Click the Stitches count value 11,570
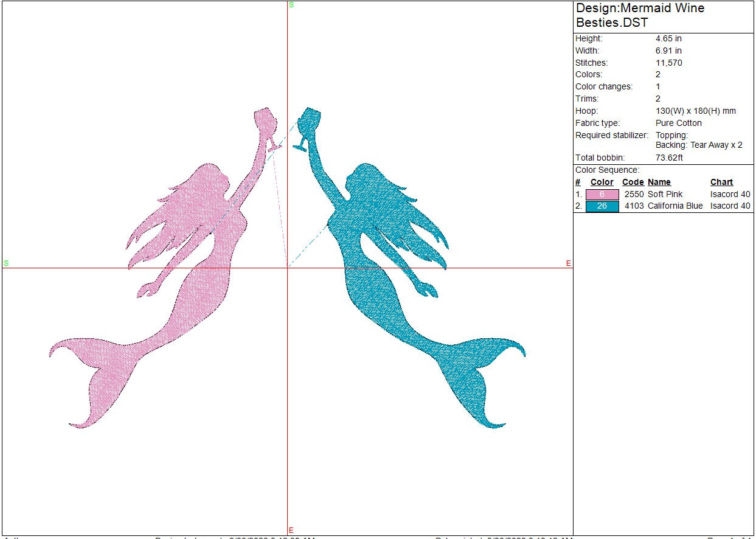This screenshot has width=756, height=539. pos(669,63)
